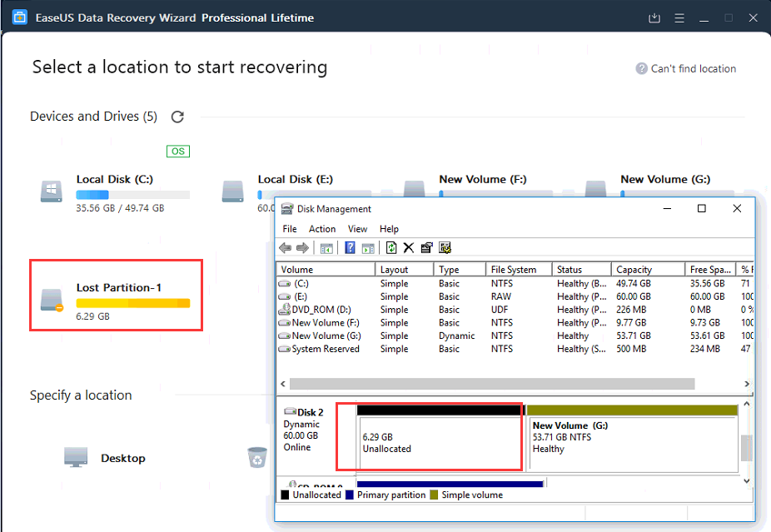
Task: Click the Disk 2 drive icon
Action: (x=290, y=411)
